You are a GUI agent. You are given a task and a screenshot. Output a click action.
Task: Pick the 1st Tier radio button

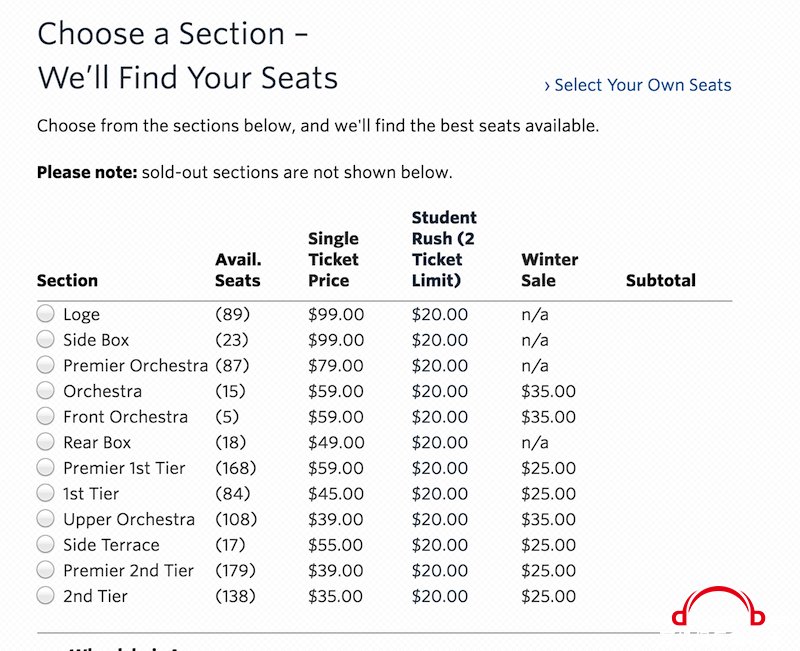point(45,493)
